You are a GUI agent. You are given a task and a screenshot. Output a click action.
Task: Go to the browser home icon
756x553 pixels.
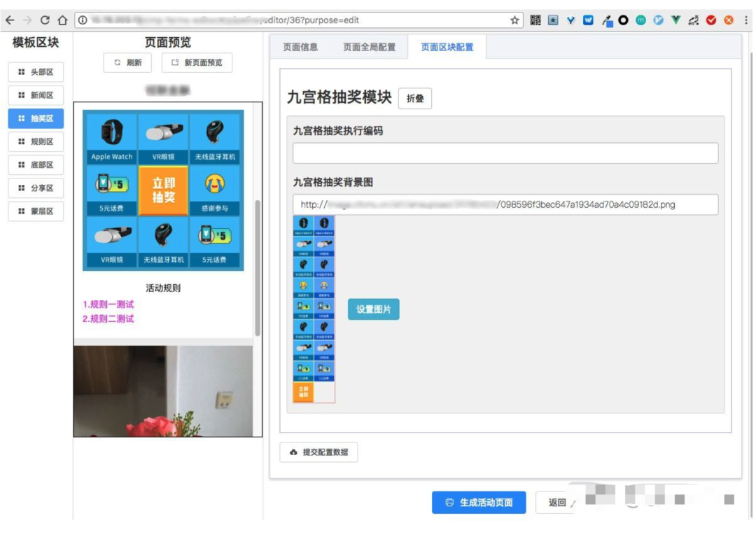coord(62,20)
